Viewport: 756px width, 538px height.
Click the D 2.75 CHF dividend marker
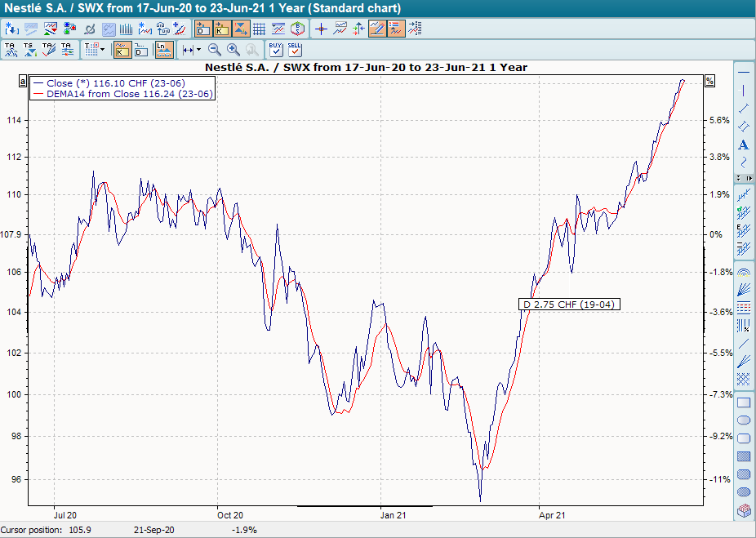click(569, 304)
